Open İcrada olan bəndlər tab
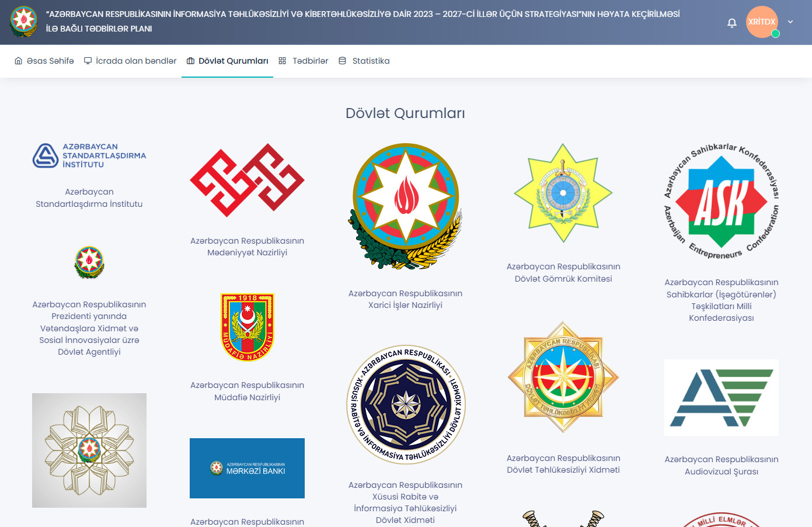Image resolution: width=812 pixels, height=527 pixels. click(130, 61)
